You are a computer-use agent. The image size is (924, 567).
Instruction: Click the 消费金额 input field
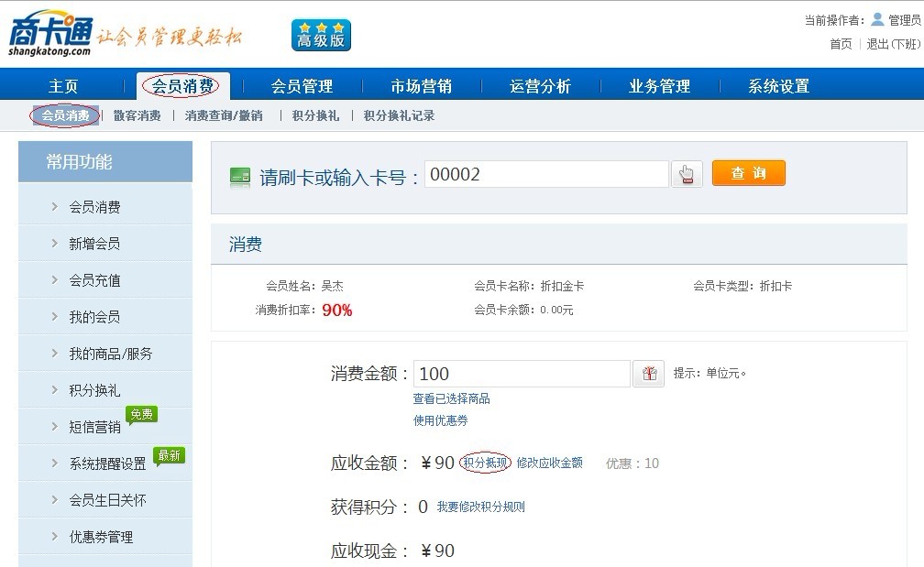click(521, 374)
